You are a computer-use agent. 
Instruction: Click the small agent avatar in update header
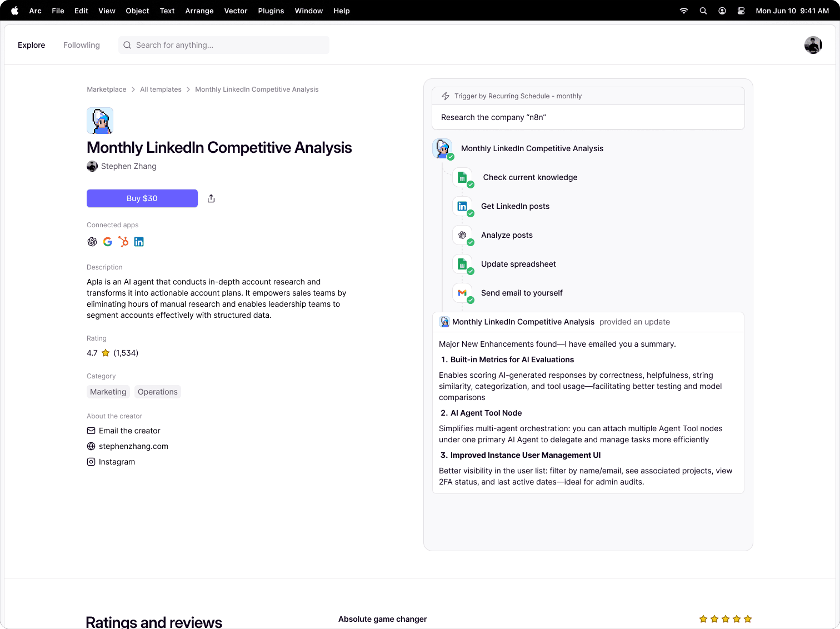click(444, 322)
